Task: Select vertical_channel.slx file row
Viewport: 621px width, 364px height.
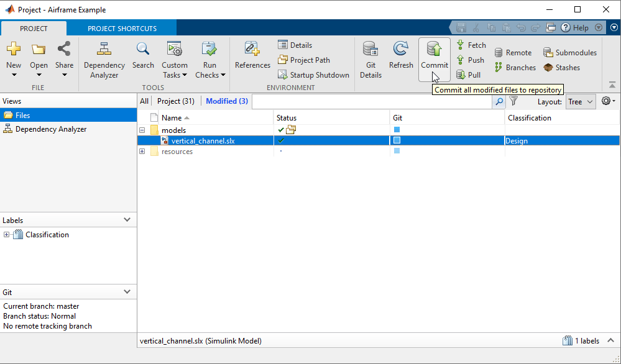Action: coord(379,140)
